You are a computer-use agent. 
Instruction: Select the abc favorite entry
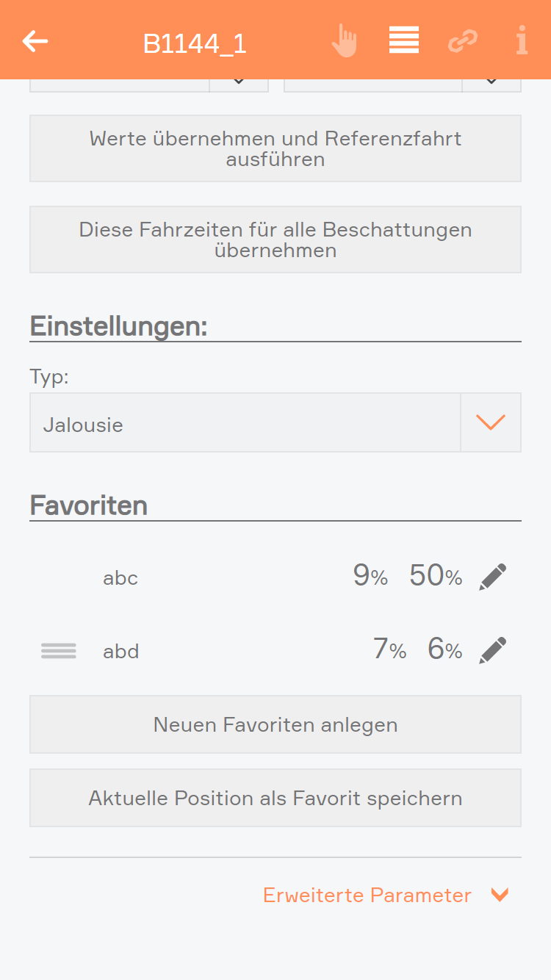[x=120, y=578]
